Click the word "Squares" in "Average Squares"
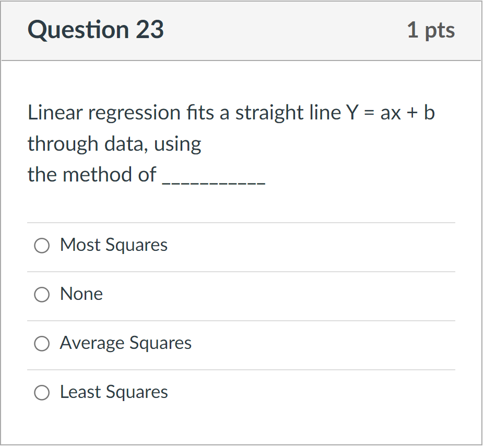The width and height of the screenshot is (484, 448). click(x=160, y=343)
